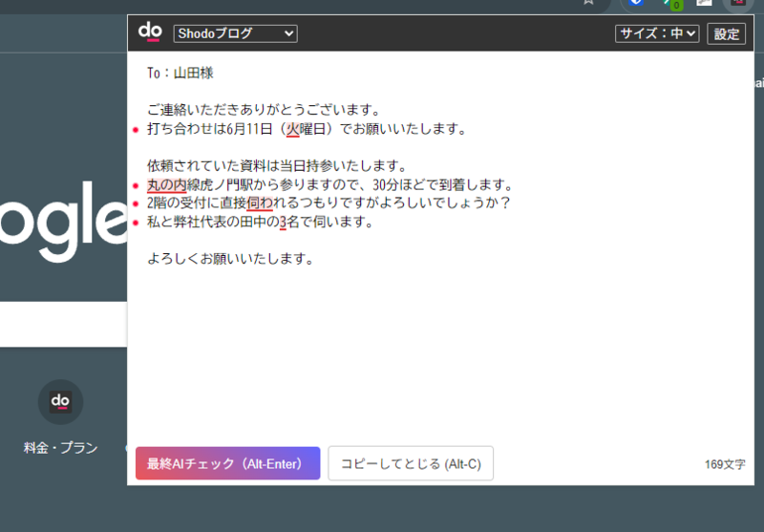The height and width of the screenshot is (532, 764).
Task: Open the サイズ：中 size dropdown
Action: (657, 33)
